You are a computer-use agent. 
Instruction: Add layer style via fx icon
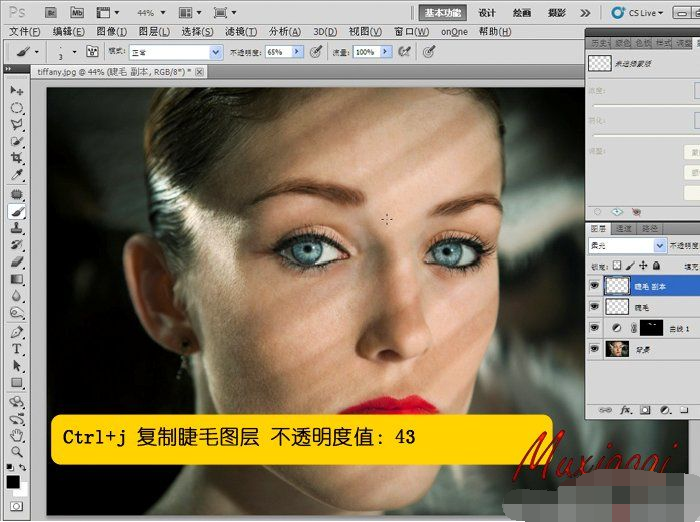[625, 410]
